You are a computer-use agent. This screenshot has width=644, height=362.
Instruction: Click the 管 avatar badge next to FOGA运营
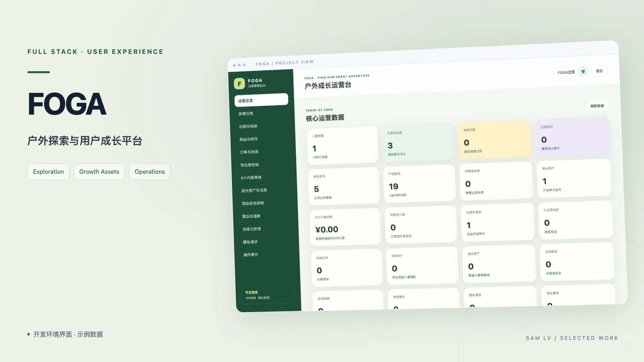click(x=583, y=72)
